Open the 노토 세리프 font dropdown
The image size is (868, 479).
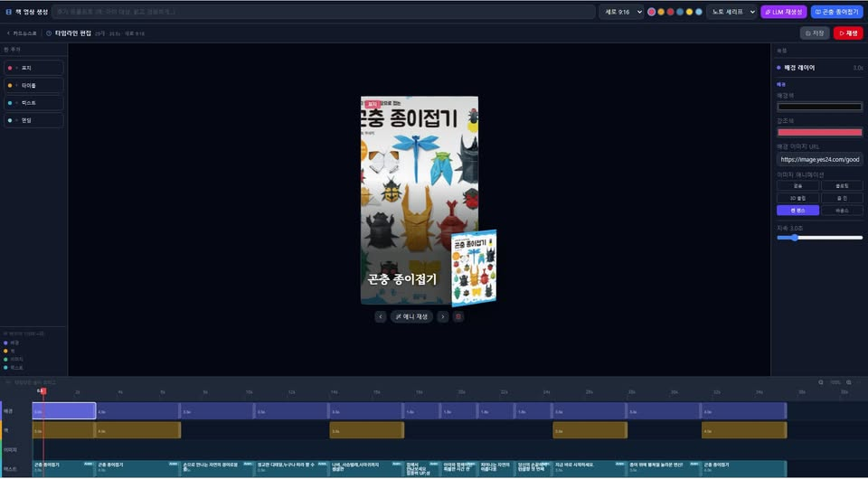pos(731,12)
